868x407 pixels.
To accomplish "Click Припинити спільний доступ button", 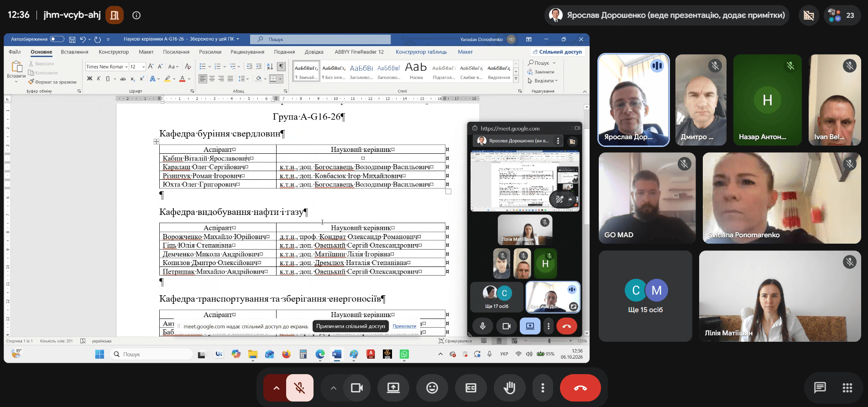I will coord(350,326).
